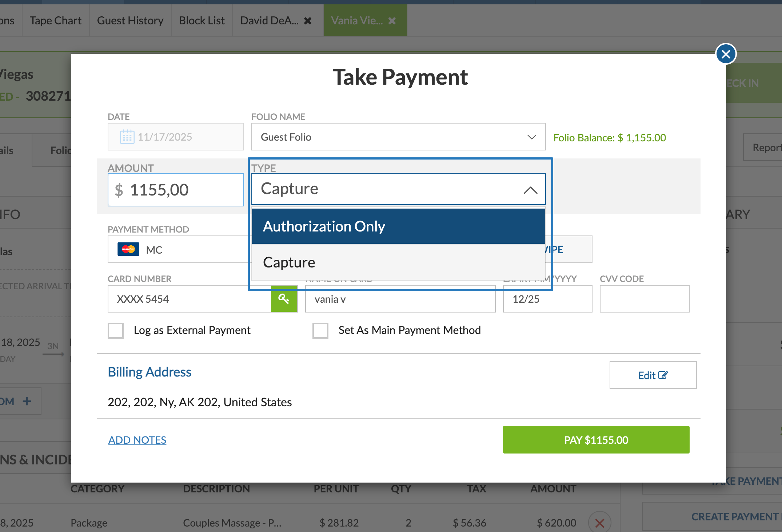Click the edit pencil icon in Billing Address
The height and width of the screenshot is (532, 782).
point(663,375)
